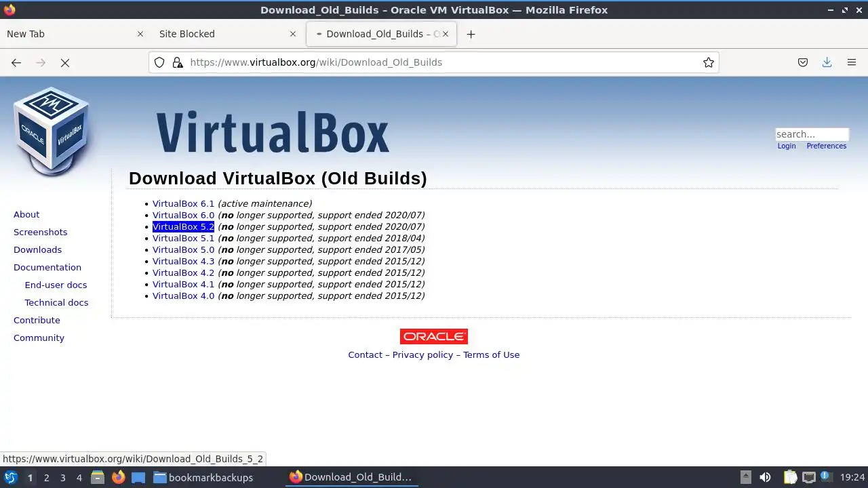The height and width of the screenshot is (488, 868).
Task: Focus the Download_Old_Builds taskbar entry
Action: click(x=351, y=477)
